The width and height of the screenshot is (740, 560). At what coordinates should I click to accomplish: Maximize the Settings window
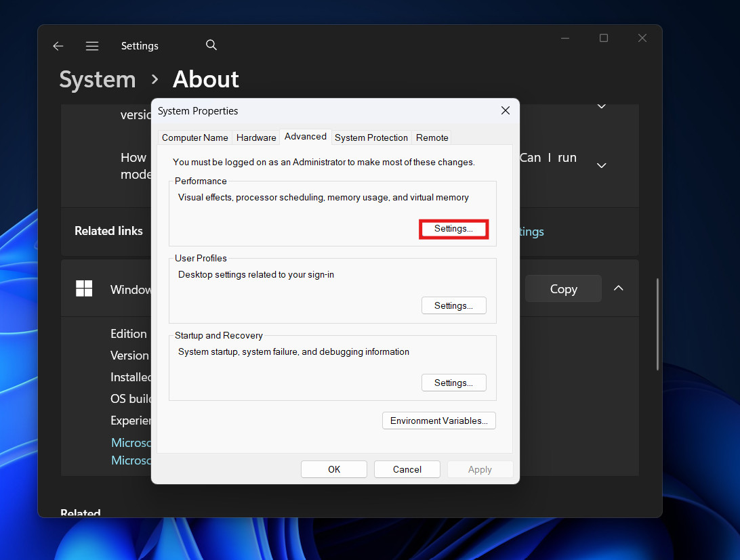(603, 39)
